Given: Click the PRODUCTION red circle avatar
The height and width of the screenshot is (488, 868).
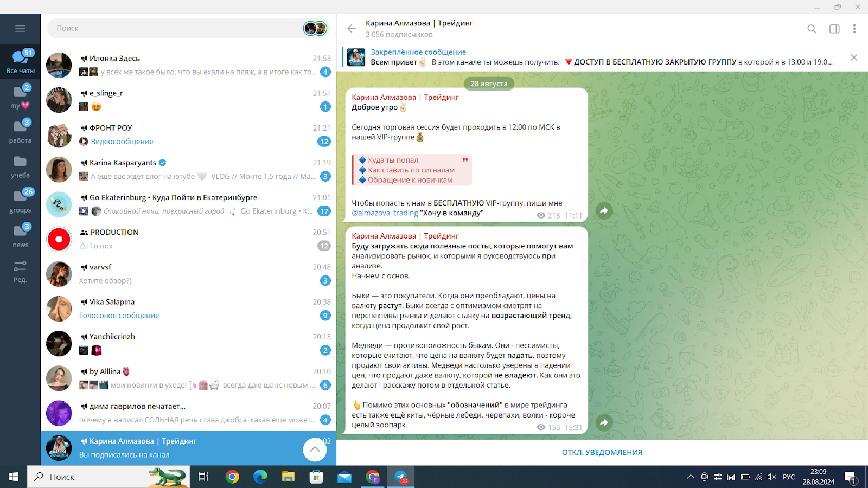Looking at the screenshot, I should tap(59, 239).
